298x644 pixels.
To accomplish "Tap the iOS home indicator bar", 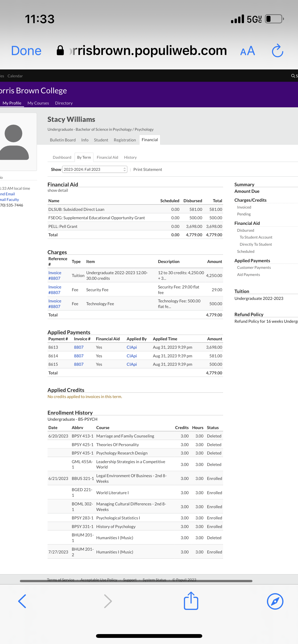I will point(149,636).
